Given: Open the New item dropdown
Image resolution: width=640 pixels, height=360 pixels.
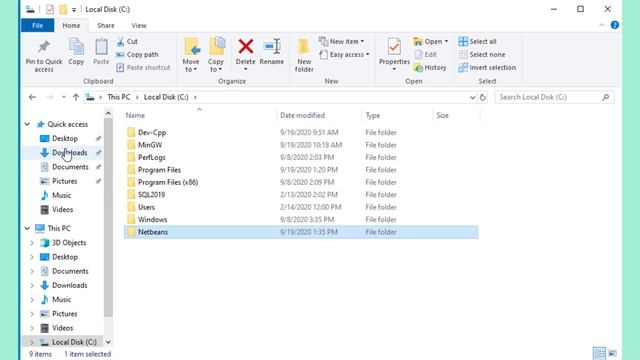Looking at the screenshot, I should [x=342, y=42].
